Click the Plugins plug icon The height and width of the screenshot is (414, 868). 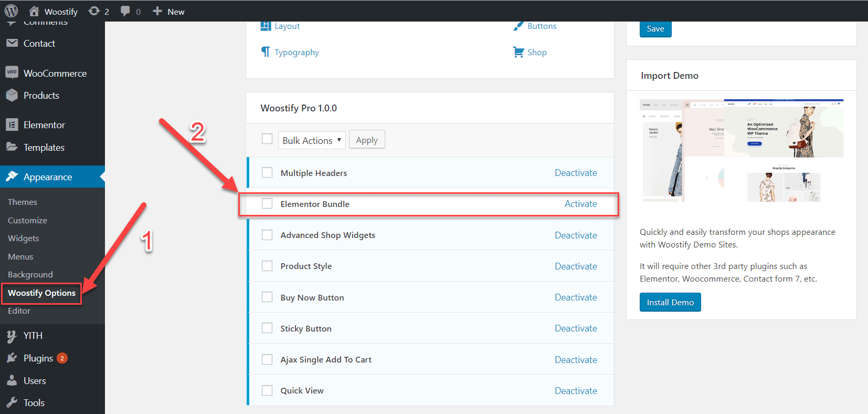click(x=12, y=358)
